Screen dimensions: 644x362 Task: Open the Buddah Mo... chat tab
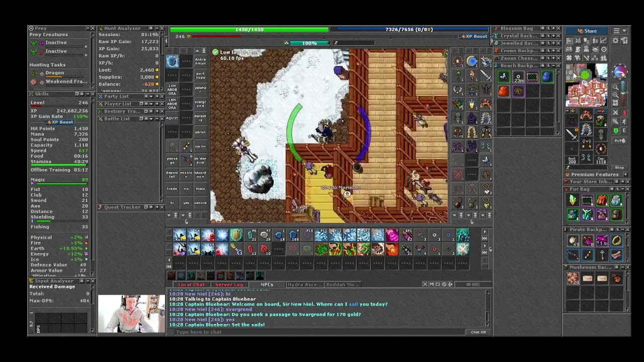coord(342,285)
